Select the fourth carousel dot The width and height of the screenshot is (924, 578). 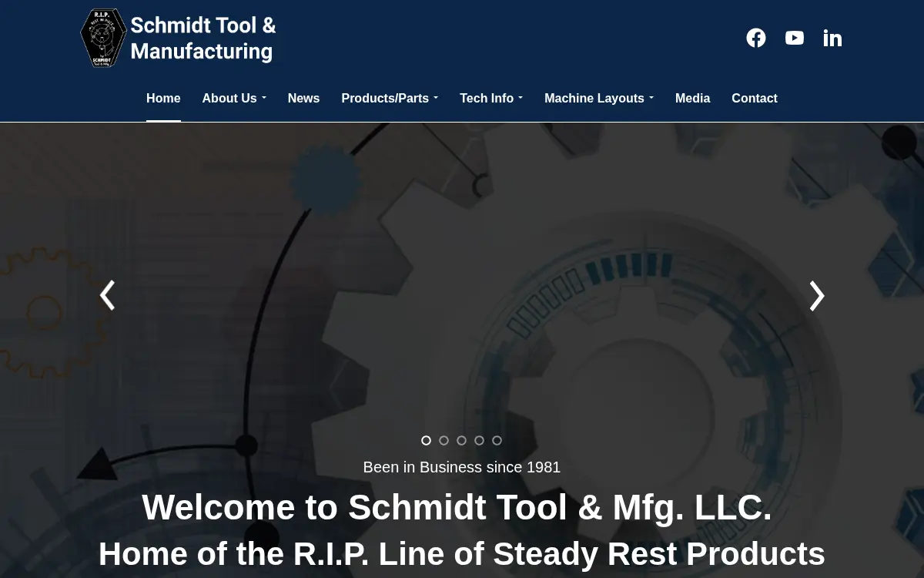[479, 440]
